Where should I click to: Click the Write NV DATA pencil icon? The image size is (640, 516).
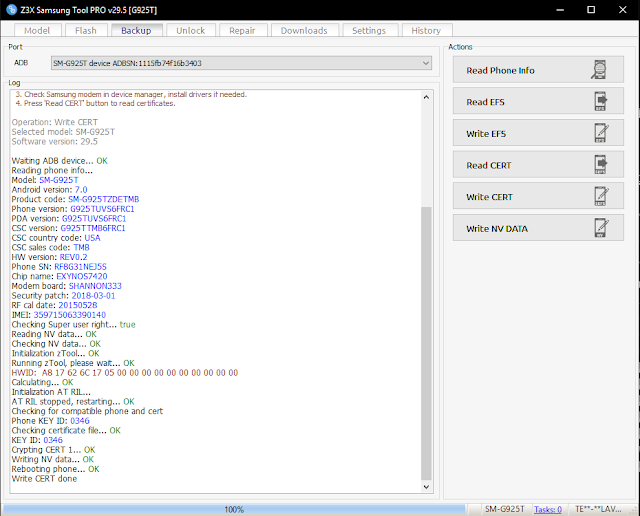(601, 228)
